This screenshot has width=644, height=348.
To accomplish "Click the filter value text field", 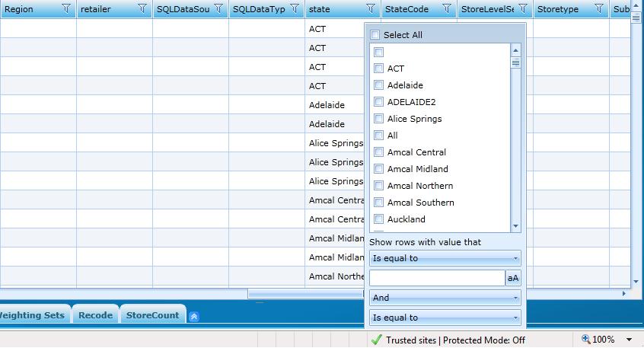I will point(437,278).
